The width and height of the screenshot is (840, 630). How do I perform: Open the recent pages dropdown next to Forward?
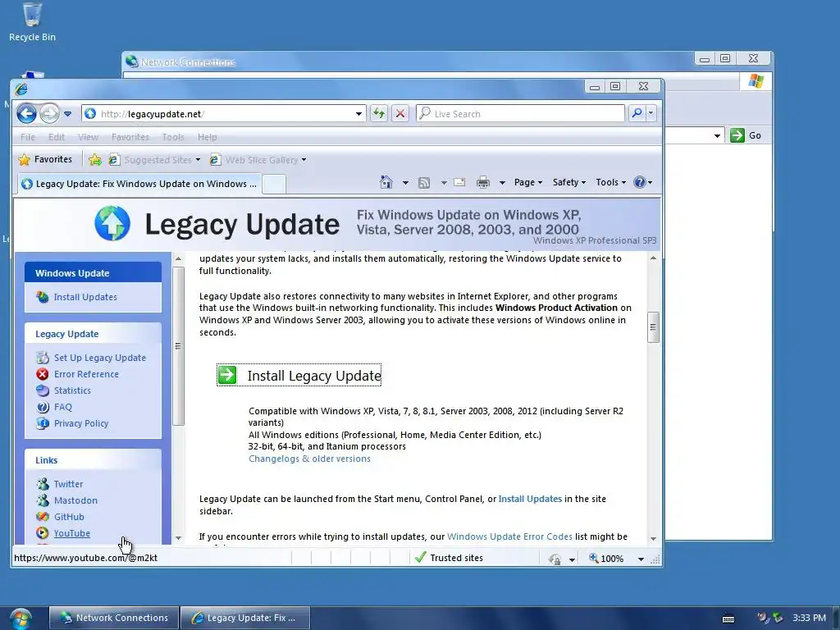(67, 113)
